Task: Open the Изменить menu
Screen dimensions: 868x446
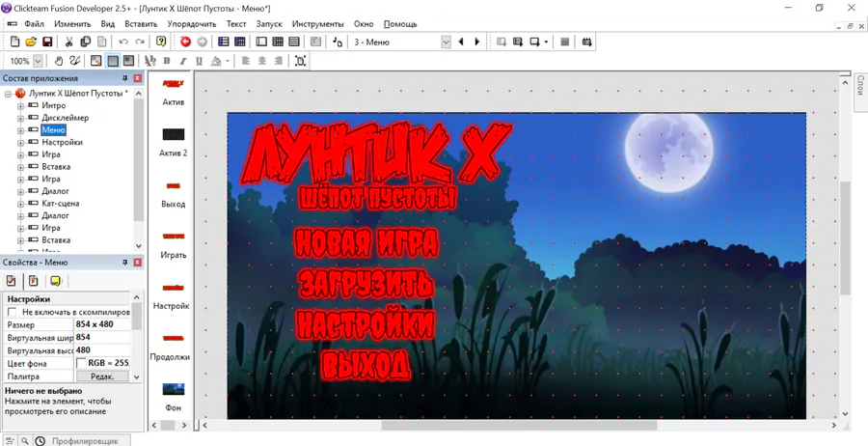Action: coord(72,24)
